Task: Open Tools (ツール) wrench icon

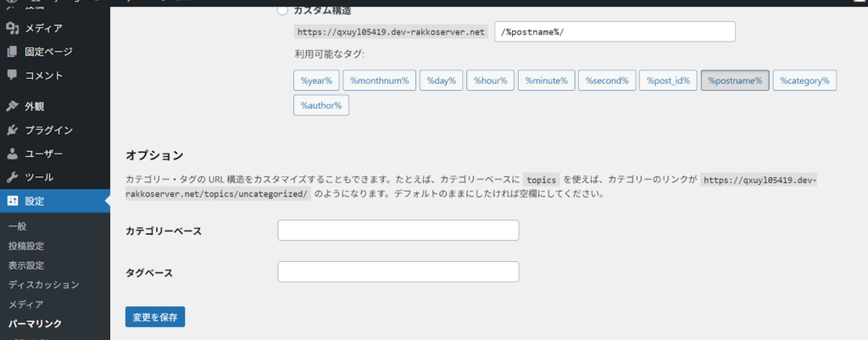Action: tap(13, 178)
